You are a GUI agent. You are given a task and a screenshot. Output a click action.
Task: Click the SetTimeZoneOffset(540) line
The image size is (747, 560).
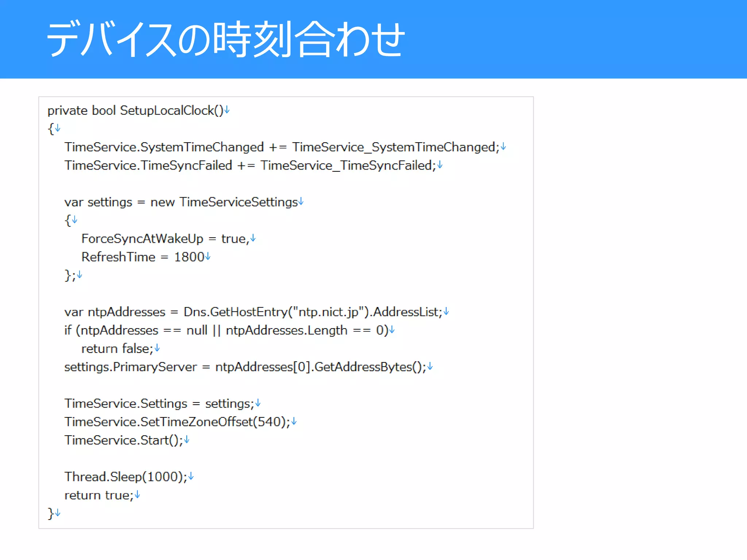177,422
